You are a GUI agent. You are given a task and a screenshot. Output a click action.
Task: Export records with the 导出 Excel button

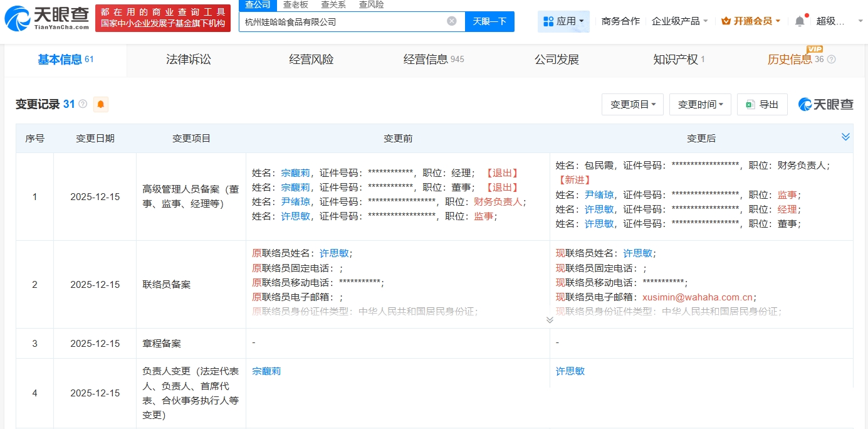pos(762,105)
